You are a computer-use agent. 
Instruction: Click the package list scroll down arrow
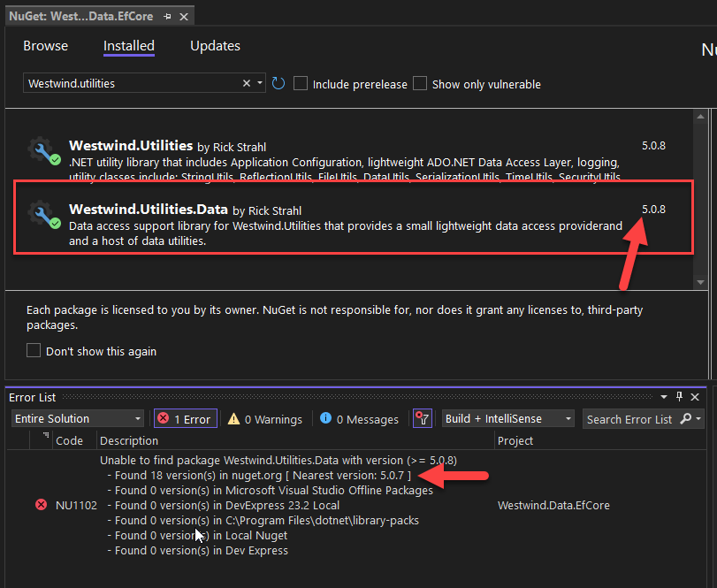[x=700, y=282]
